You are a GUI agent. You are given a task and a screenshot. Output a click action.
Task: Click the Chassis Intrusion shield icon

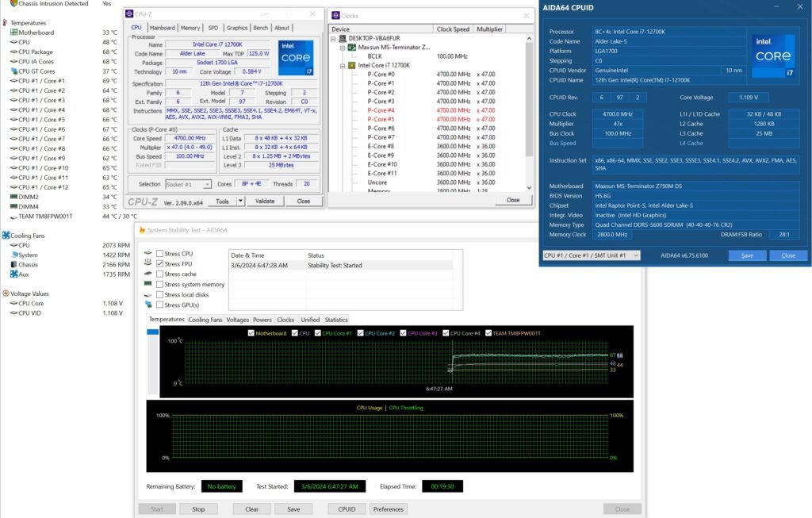click(14, 3)
